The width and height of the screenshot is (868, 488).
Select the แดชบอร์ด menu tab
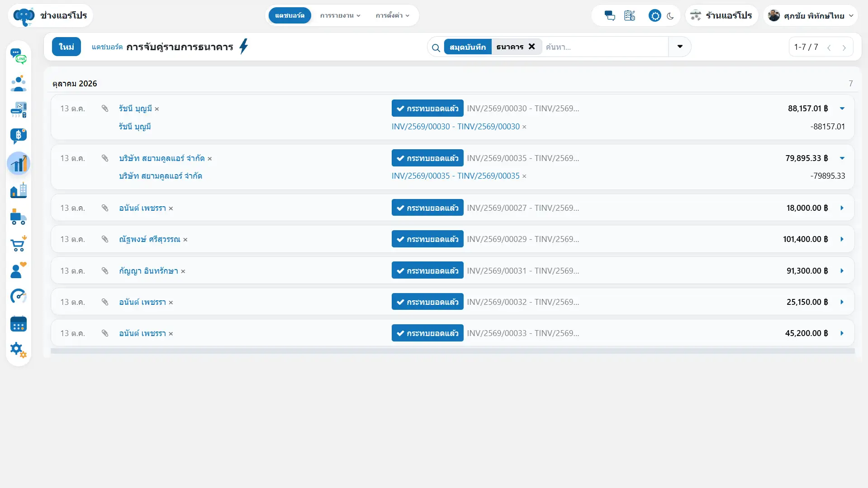coord(290,16)
